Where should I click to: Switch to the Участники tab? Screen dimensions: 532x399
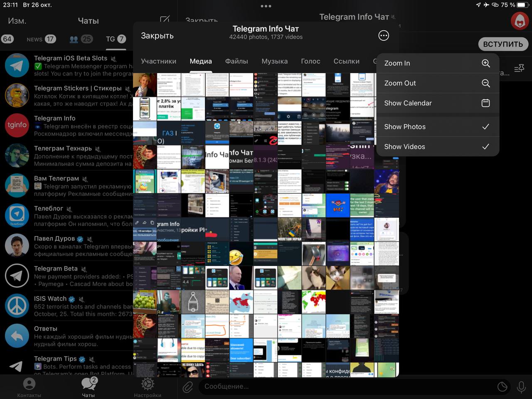(158, 62)
